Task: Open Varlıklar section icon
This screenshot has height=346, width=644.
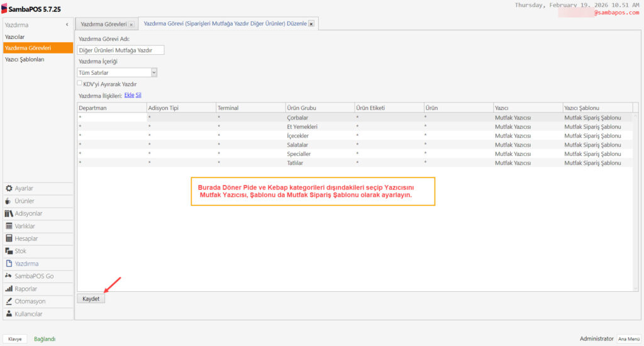Action: pos(9,226)
